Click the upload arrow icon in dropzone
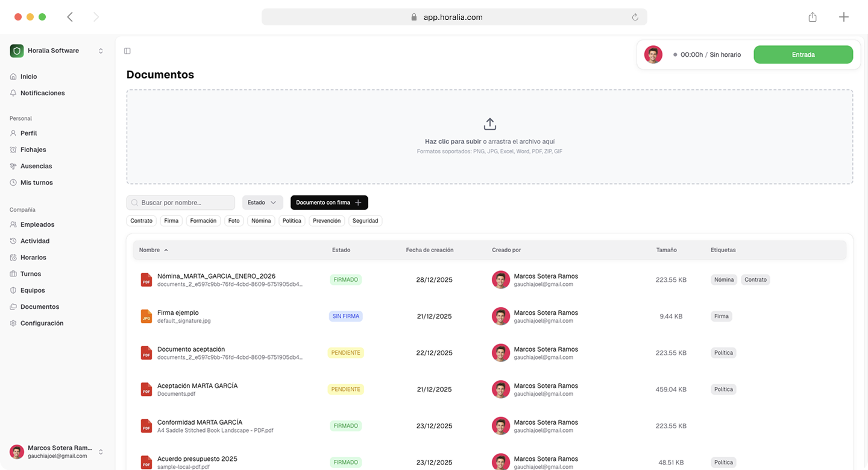 (x=489, y=124)
